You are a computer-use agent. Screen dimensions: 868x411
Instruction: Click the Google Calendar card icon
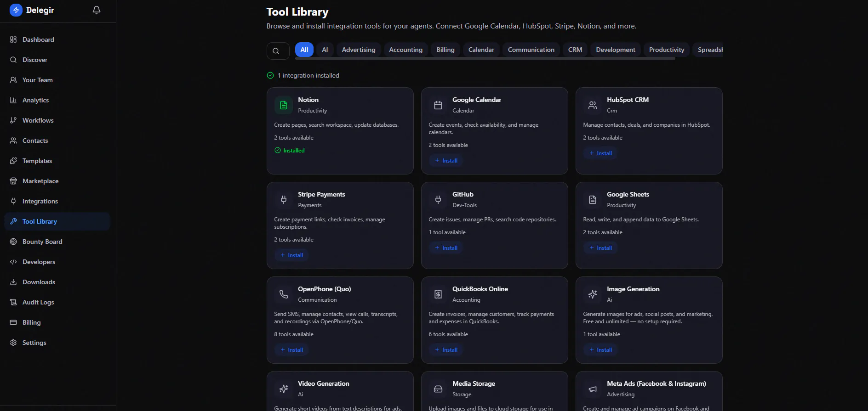pos(438,105)
